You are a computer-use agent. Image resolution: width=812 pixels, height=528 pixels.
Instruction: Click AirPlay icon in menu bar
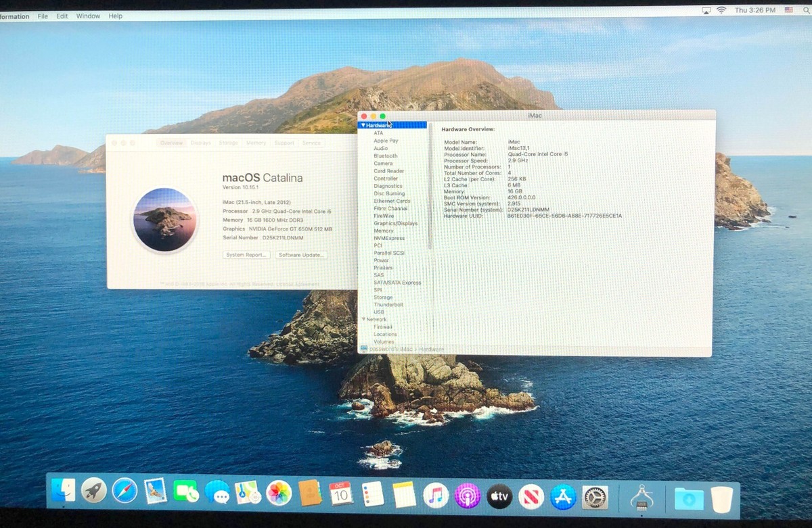[x=706, y=10]
